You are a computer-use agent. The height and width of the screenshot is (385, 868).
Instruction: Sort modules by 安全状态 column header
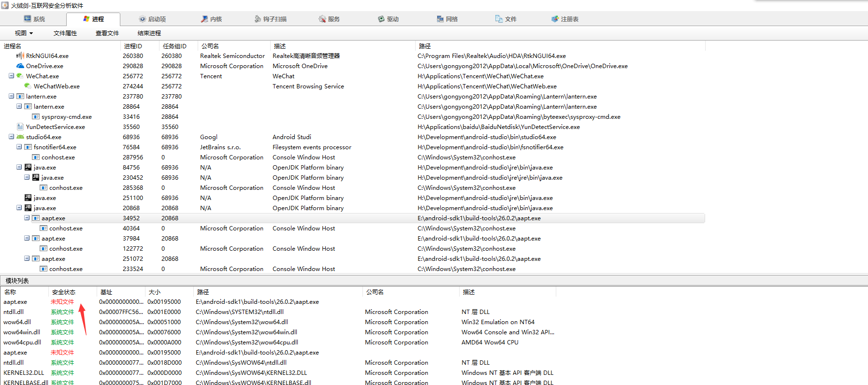coord(64,292)
